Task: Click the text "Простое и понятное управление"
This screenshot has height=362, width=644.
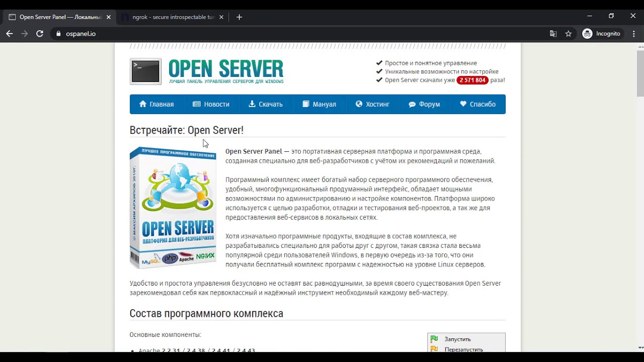Action: [x=431, y=63]
